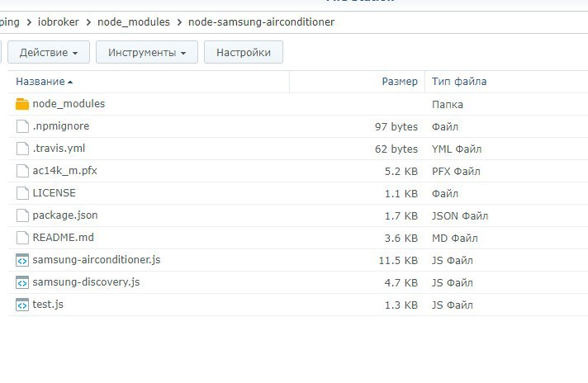The image size is (588, 383).
Task: Click the code icon beside test.js
Action: tap(22, 305)
